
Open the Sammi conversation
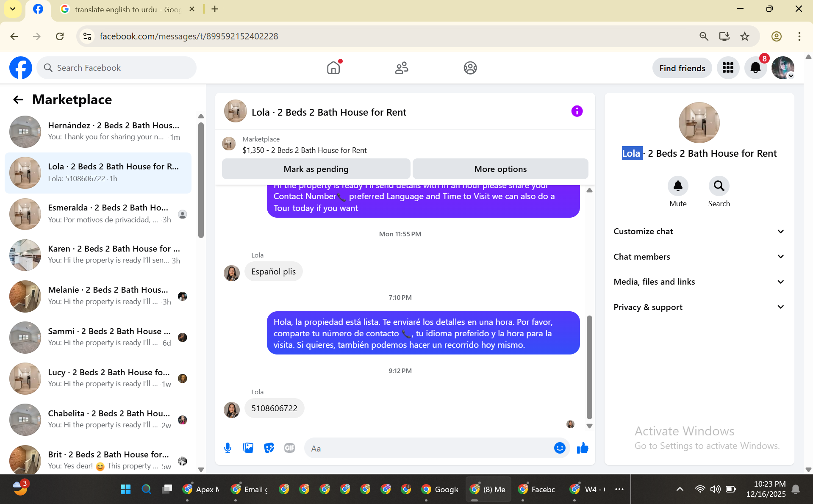[x=98, y=338]
